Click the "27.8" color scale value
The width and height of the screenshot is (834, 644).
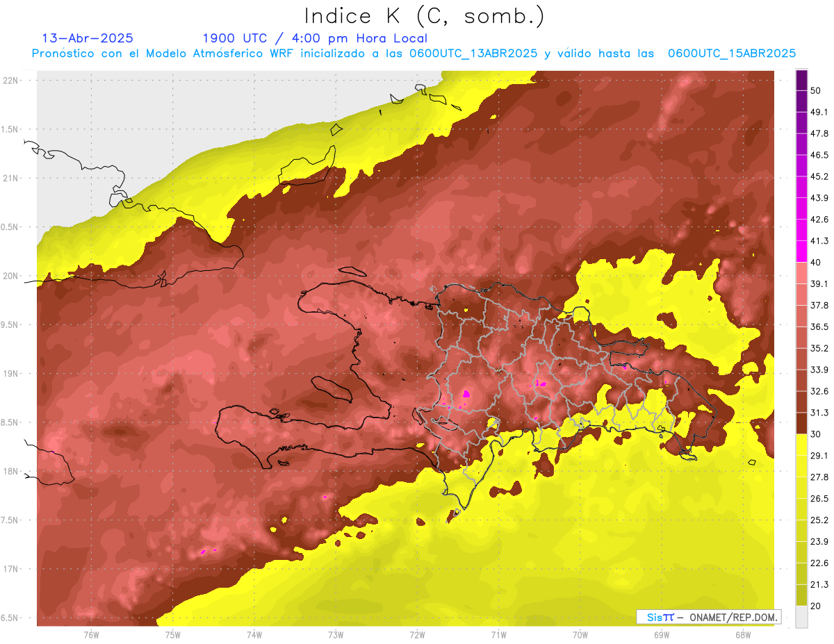(x=819, y=477)
